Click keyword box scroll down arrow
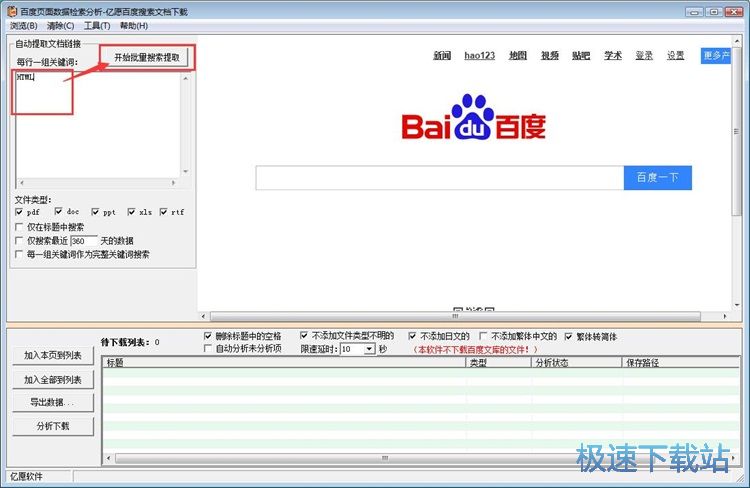 click(186, 171)
